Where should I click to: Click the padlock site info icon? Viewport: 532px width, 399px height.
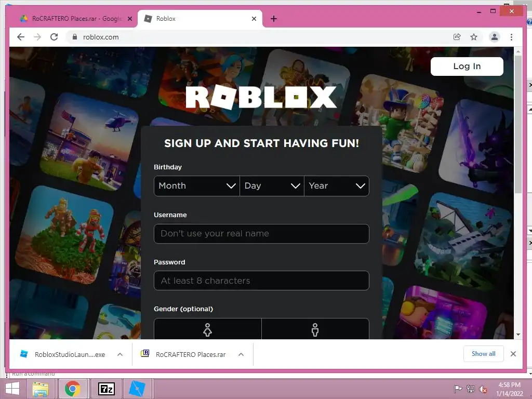click(75, 37)
